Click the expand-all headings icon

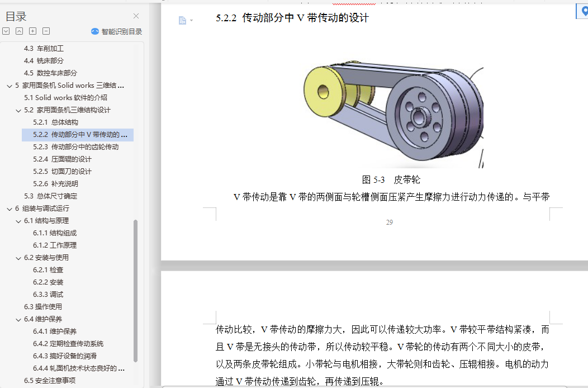click(x=6, y=31)
